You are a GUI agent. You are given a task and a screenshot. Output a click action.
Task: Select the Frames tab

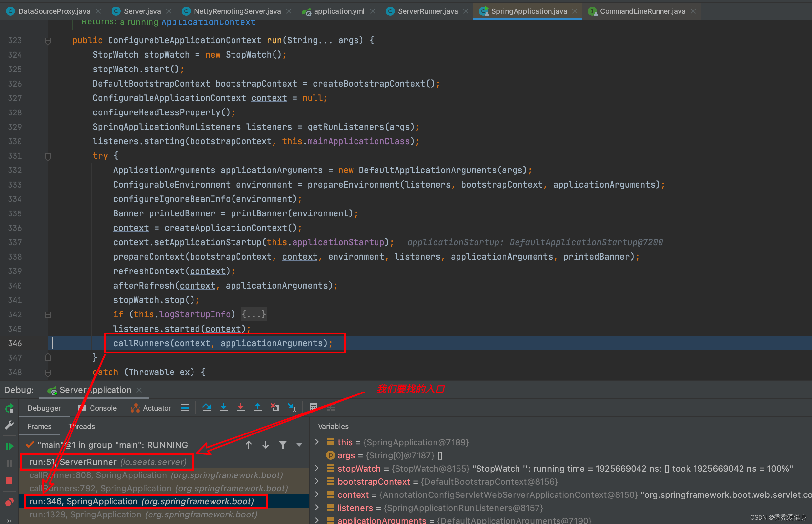point(39,426)
